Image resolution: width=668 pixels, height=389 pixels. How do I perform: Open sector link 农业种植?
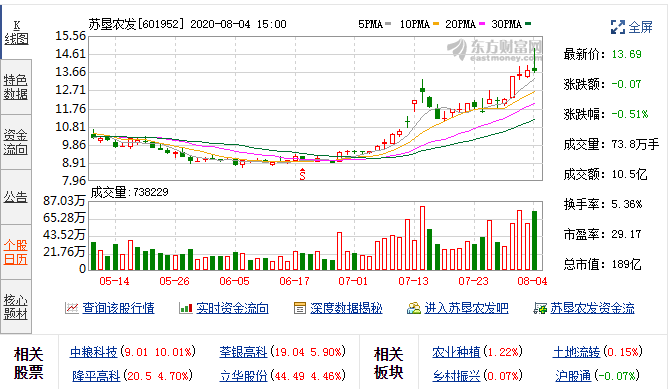click(456, 352)
